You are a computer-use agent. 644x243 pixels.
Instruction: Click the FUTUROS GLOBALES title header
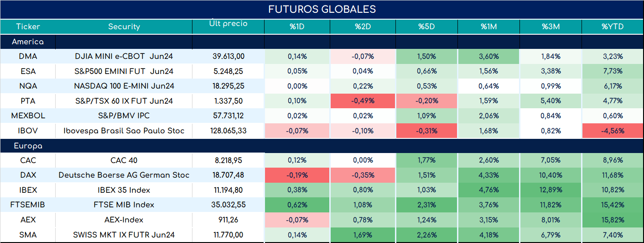(x=322, y=10)
